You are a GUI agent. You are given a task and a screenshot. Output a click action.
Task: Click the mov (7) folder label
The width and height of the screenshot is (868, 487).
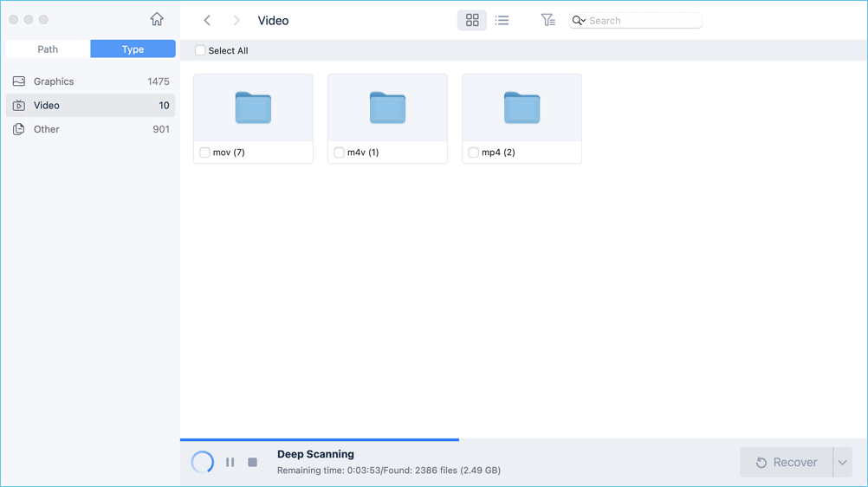tap(229, 153)
